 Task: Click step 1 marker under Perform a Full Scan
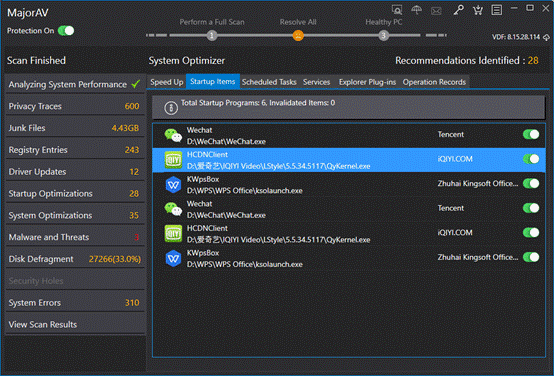coord(212,35)
